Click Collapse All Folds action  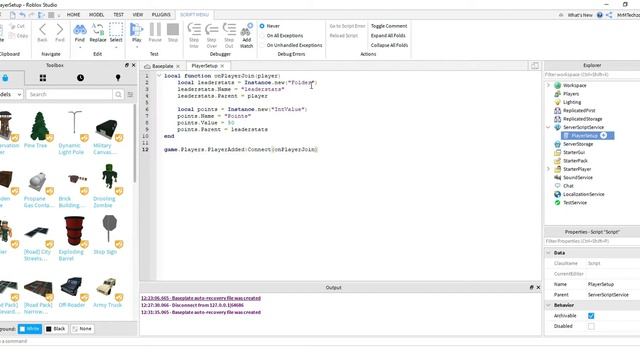tap(389, 45)
